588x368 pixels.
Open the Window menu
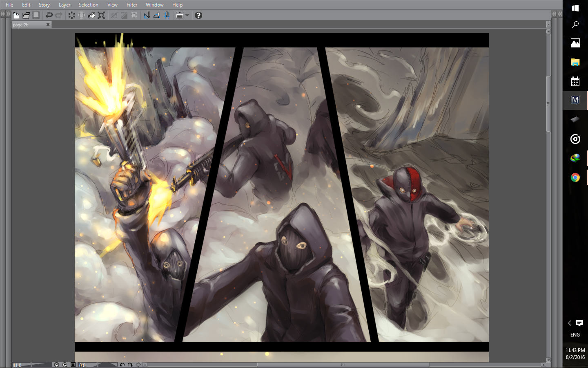[x=155, y=5]
